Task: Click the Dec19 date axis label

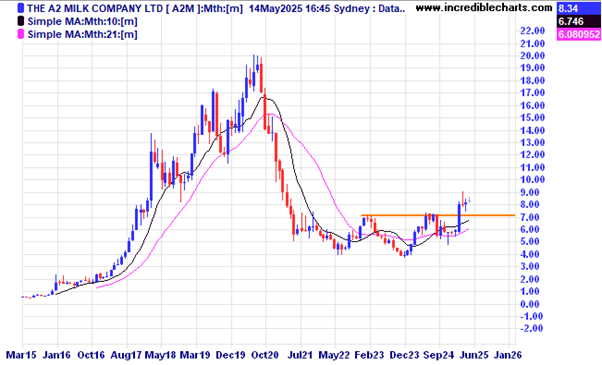Action: 230,355
